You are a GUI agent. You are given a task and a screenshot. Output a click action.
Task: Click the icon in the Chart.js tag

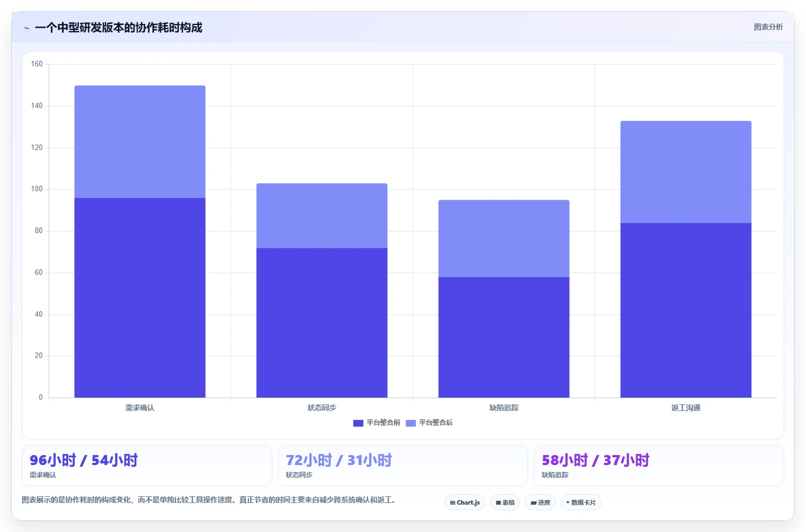452,503
